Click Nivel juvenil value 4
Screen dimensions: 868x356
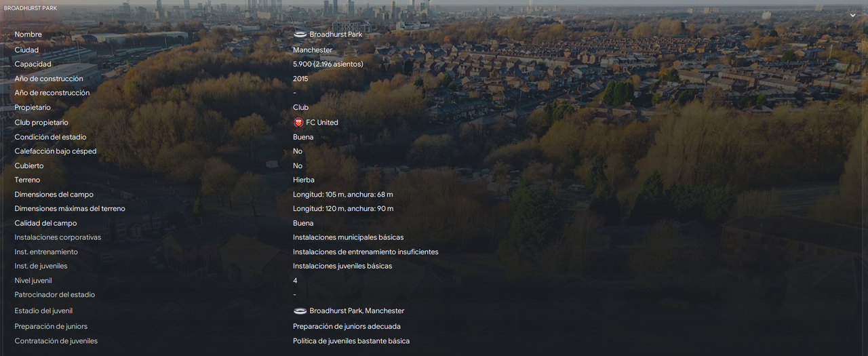(295, 281)
